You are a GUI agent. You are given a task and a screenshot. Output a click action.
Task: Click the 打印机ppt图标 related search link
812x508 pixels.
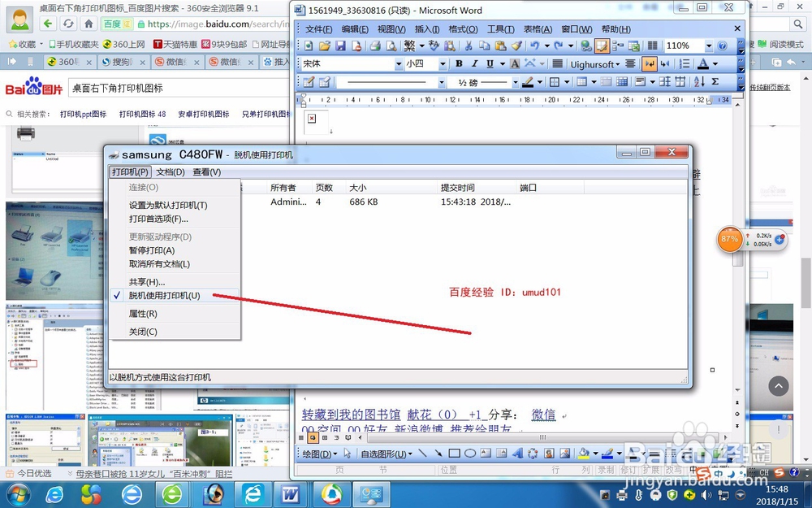[x=84, y=114]
